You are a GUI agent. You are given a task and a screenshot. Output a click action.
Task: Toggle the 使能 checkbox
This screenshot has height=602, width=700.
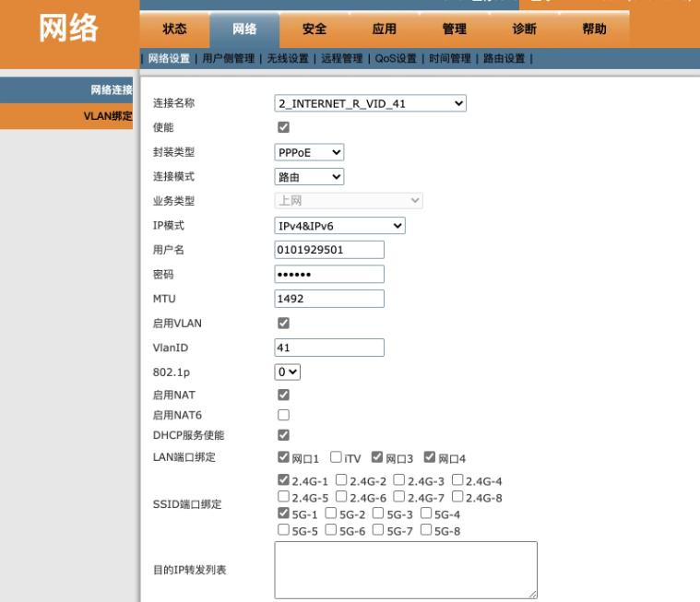(283, 127)
